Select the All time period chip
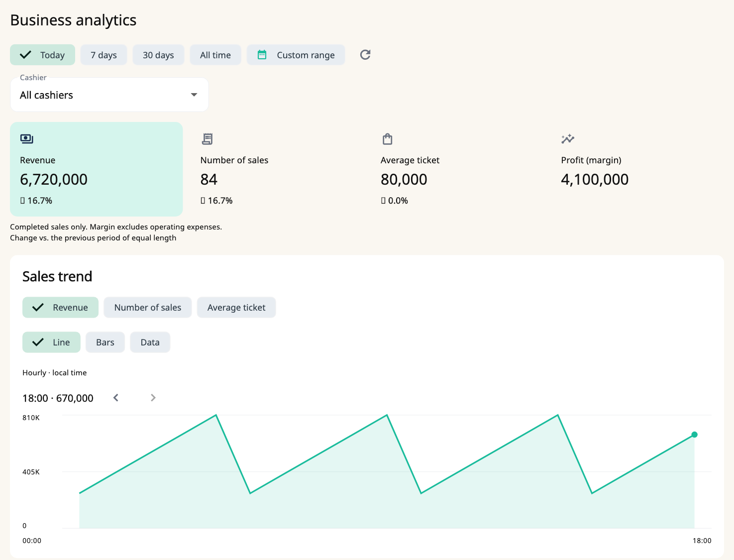Viewport: 734px width, 560px height. (215, 55)
